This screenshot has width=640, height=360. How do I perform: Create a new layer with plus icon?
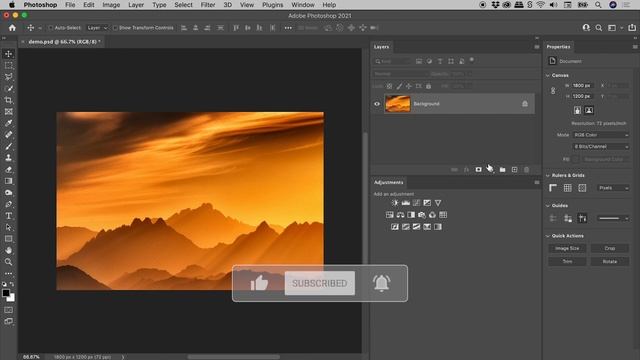pyautogui.click(x=514, y=169)
